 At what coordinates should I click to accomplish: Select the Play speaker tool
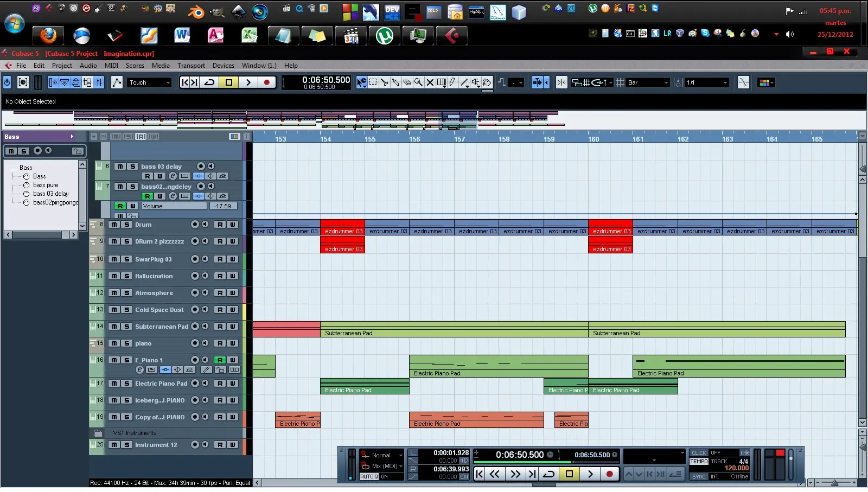pyautogui.click(x=476, y=82)
